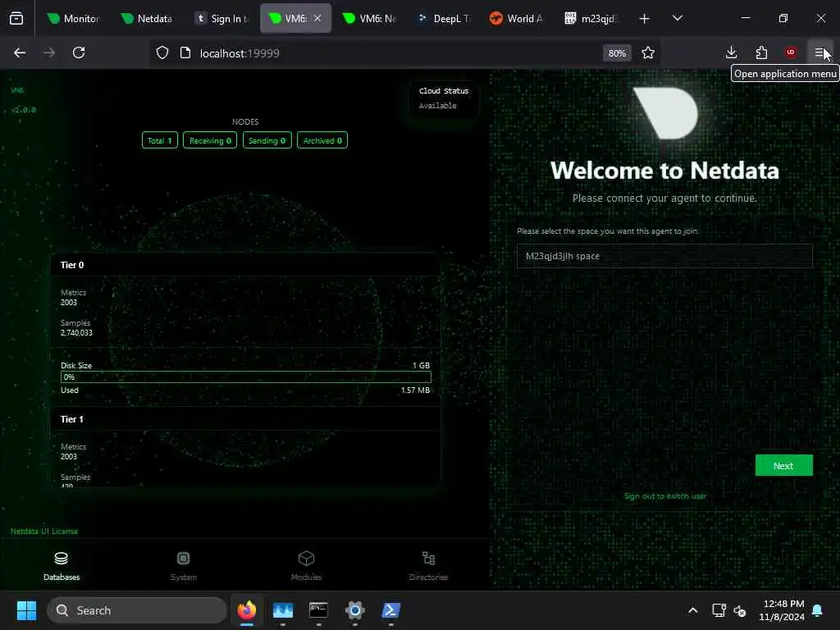
Task: View site information page icon
Action: [x=185, y=53]
